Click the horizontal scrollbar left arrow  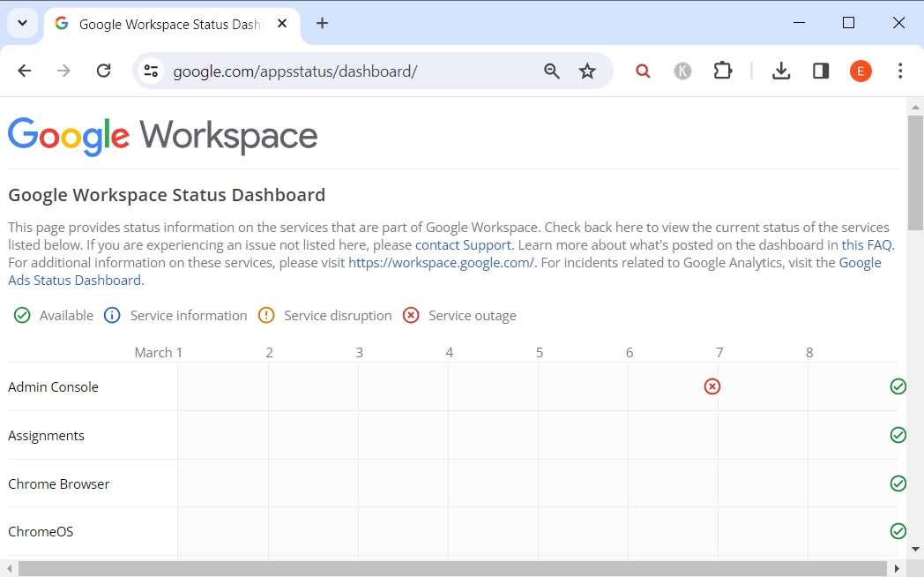point(9,569)
